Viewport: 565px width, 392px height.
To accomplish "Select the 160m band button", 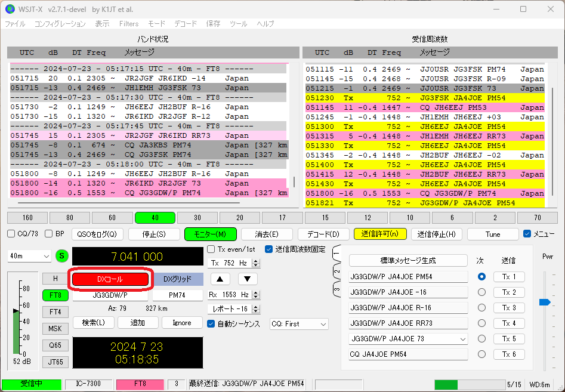I will pyautogui.click(x=27, y=218).
